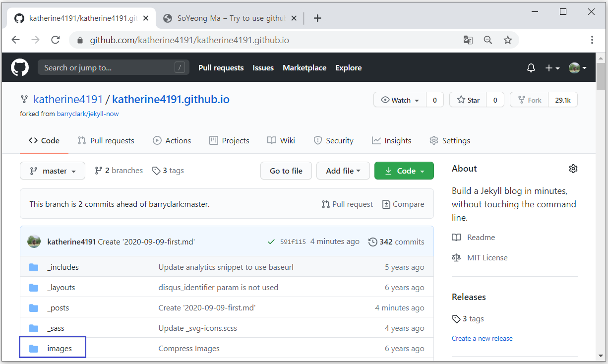Open the 29.1k fork count
The image size is (608, 364).
(x=563, y=100)
